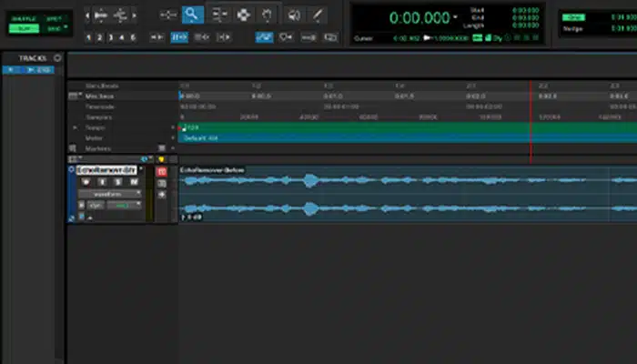Click the horizontal zoom in arrow

(x=135, y=15)
